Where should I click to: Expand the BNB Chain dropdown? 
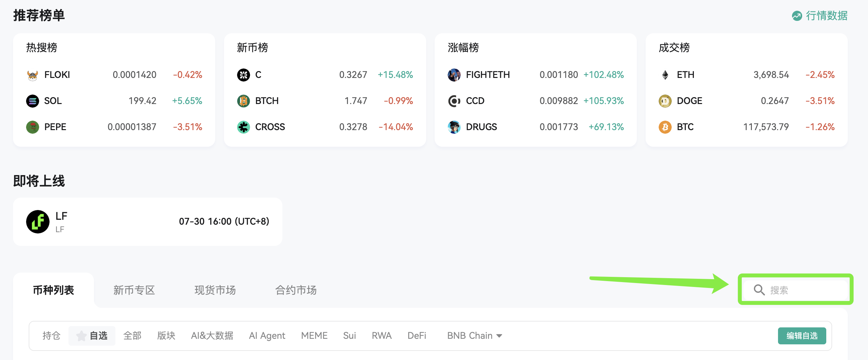click(x=474, y=336)
